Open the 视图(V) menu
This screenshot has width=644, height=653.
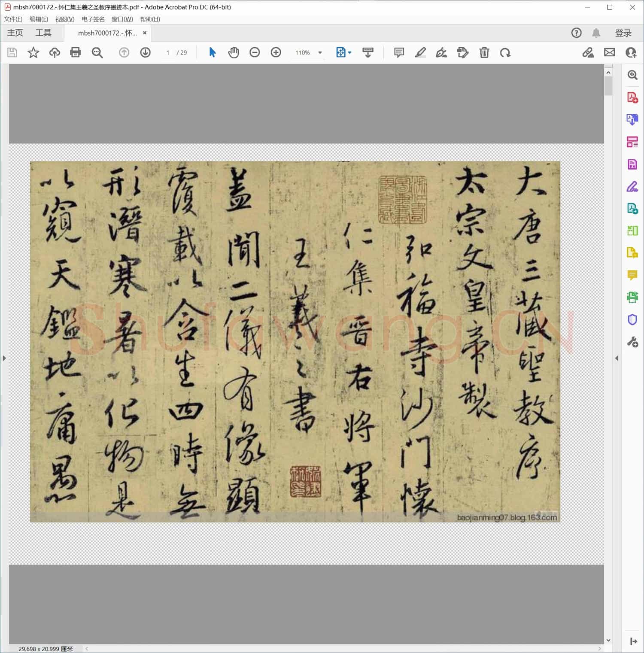[64, 19]
